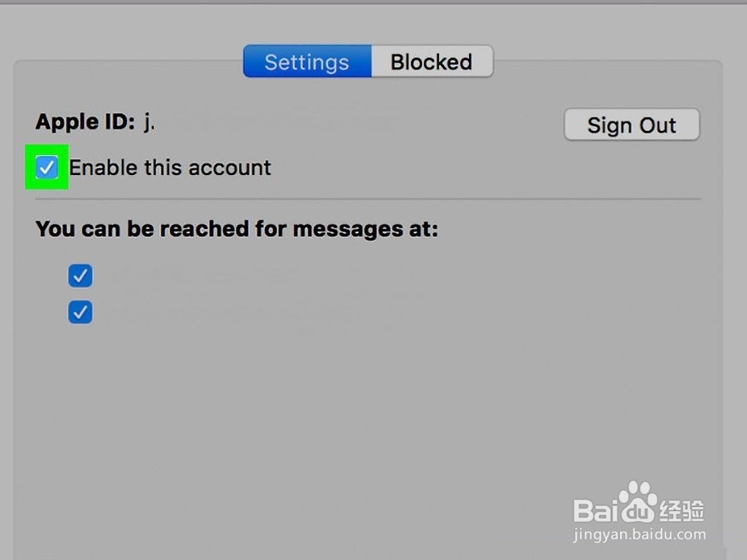Select the Apple ID value starting with j
This screenshot has height=560, width=747.
[149, 122]
